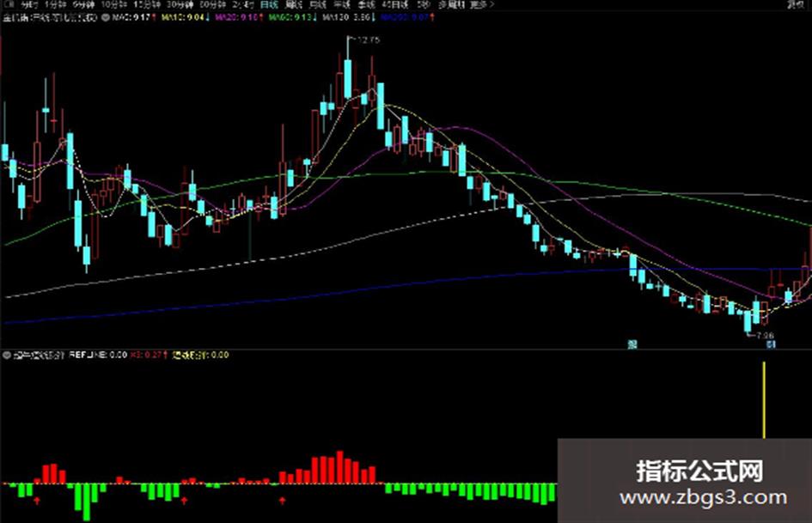The image size is (812, 523).
Task: Open the 多周期 multi-period view
Action: [452, 4]
